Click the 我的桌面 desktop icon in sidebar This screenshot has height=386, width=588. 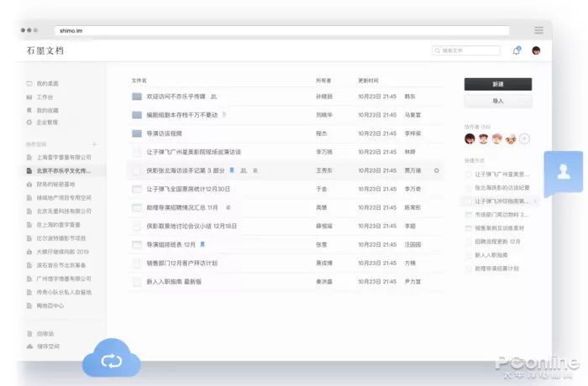29,83
